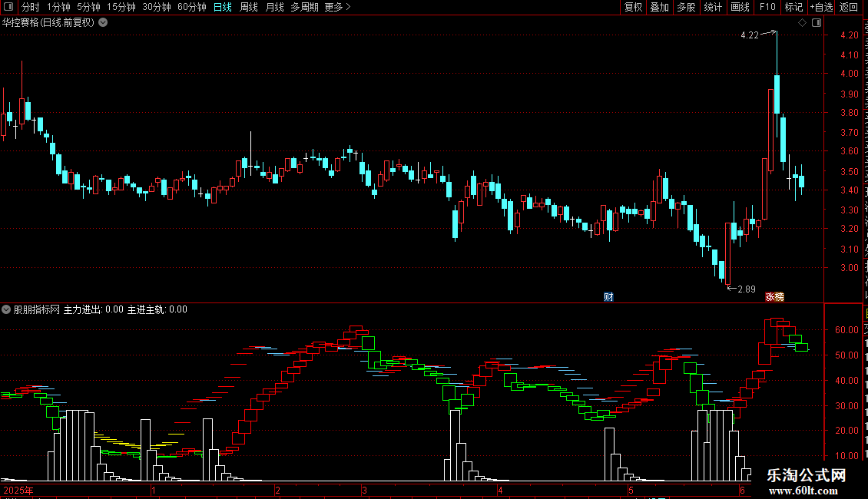Click the 主进主轨: 0.00 indicator value
The height and width of the screenshot is (499, 868).
[x=157, y=309]
